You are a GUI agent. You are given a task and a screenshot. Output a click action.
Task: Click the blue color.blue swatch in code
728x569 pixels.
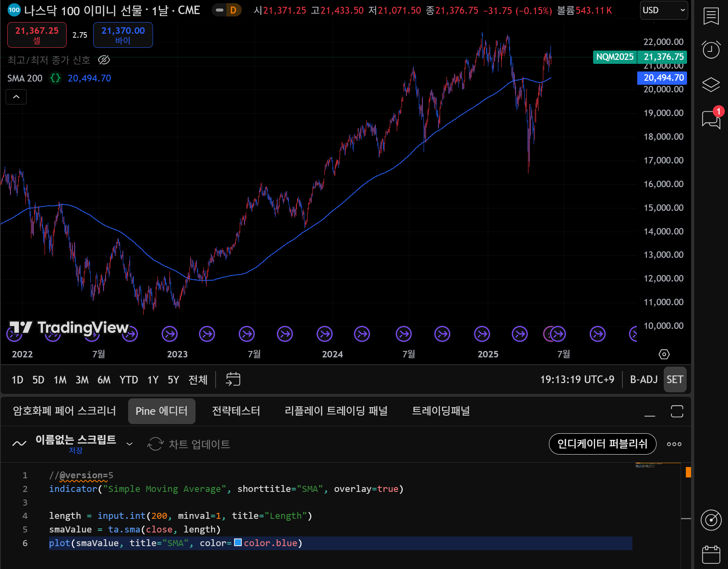pos(238,542)
